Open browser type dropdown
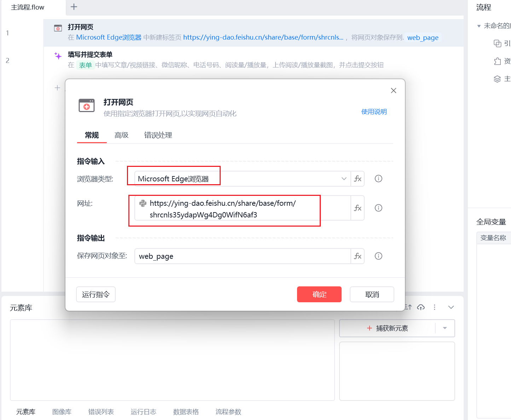The height and width of the screenshot is (420, 511). [344, 179]
